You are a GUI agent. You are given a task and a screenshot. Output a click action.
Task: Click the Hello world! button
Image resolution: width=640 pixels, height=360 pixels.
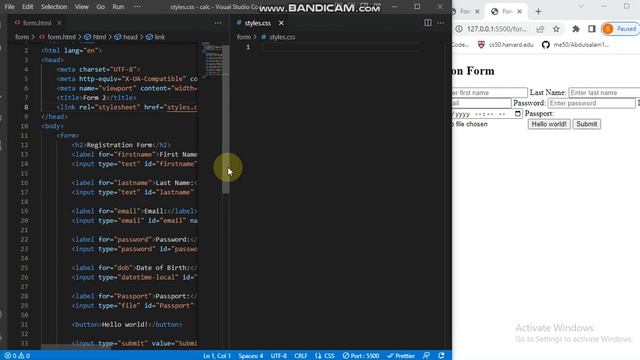click(x=549, y=124)
